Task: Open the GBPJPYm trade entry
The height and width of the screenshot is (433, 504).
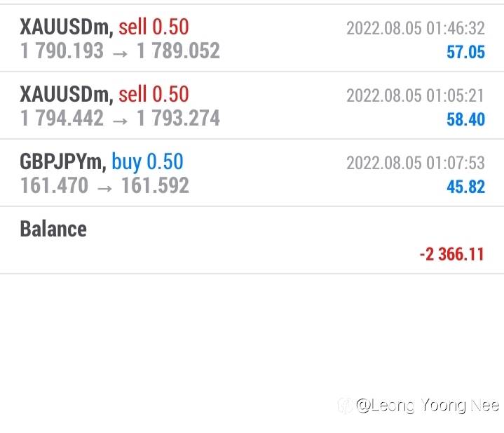Action: [62, 162]
